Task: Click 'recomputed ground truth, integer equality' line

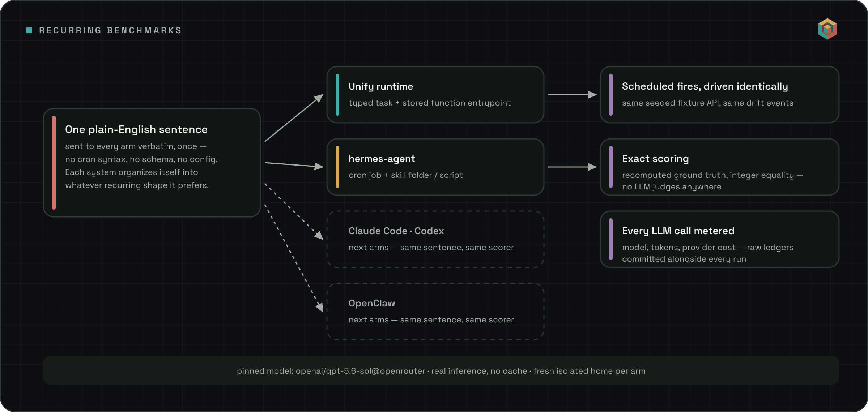Action: click(x=712, y=175)
